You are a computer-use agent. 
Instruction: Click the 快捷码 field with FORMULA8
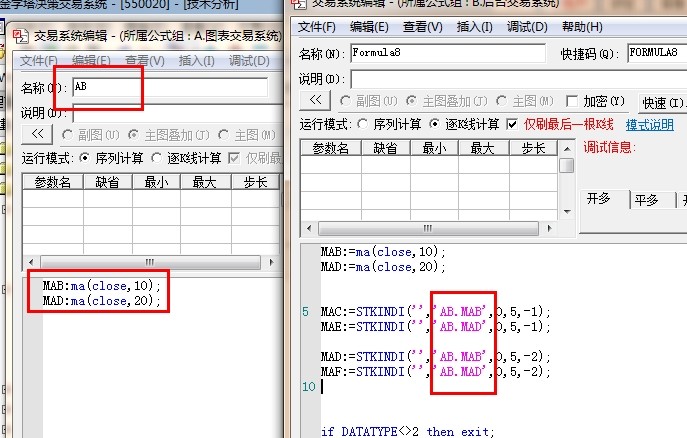655,53
